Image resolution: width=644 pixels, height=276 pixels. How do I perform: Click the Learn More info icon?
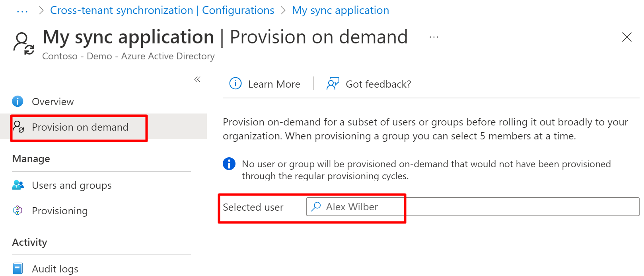[x=235, y=84]
